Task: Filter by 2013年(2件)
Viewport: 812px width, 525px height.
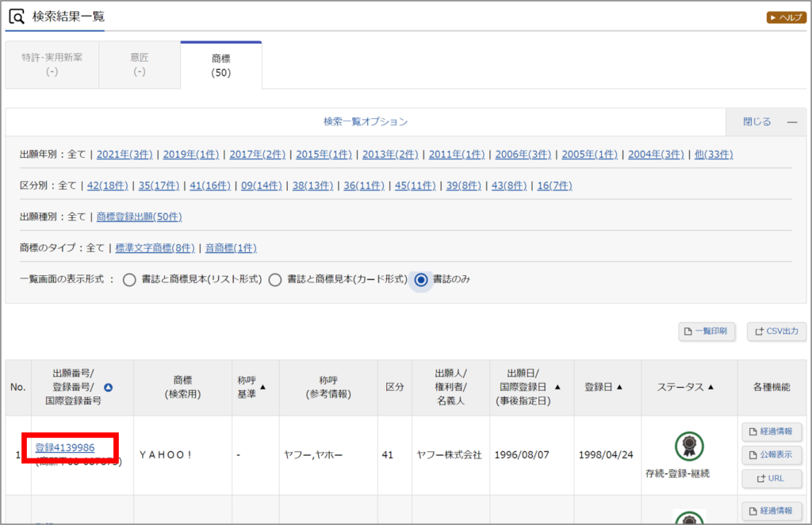Action: click(390, 155)
